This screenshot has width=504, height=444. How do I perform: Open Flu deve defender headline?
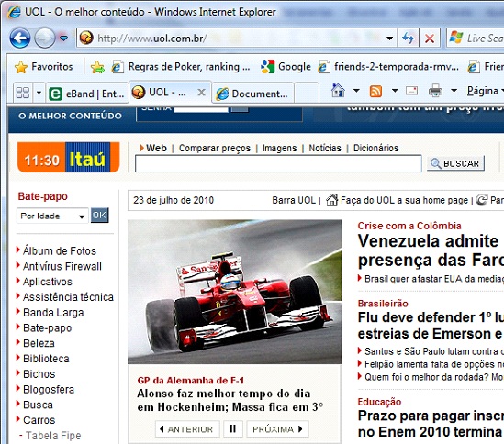coord(431,326)
